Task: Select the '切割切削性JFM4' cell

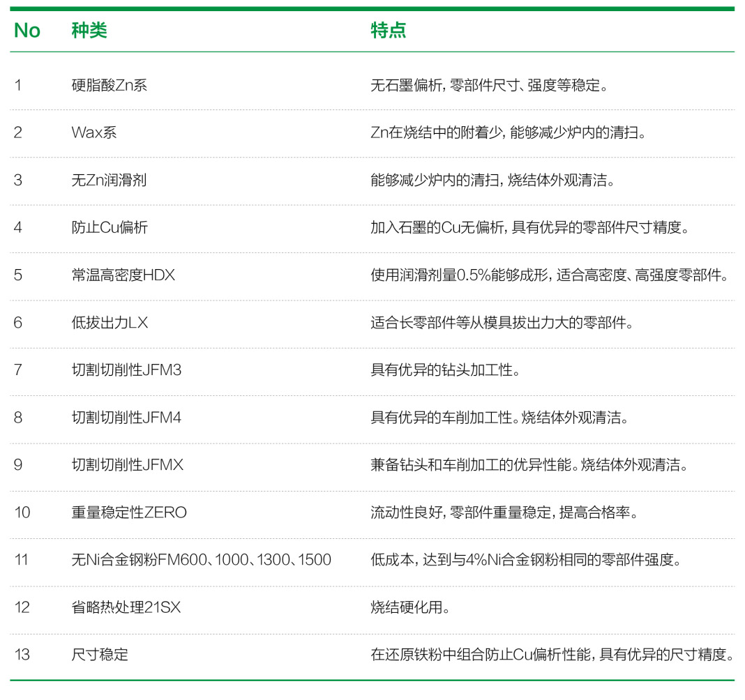Action: pos(126,418)
